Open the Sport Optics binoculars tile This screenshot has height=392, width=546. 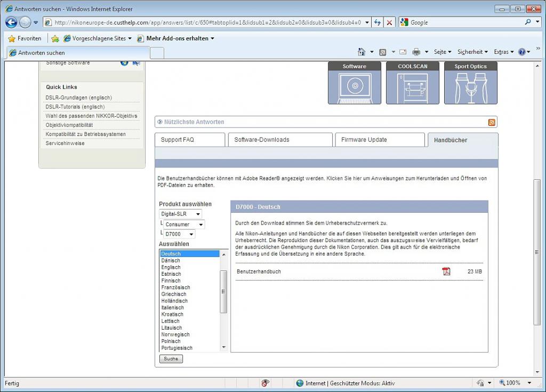pos(471,83)
